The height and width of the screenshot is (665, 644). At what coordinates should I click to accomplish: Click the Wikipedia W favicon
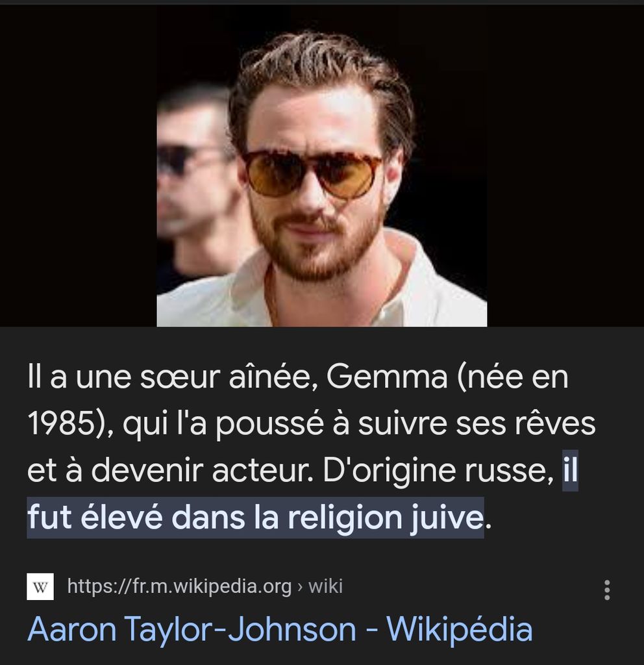pos(40,586)
